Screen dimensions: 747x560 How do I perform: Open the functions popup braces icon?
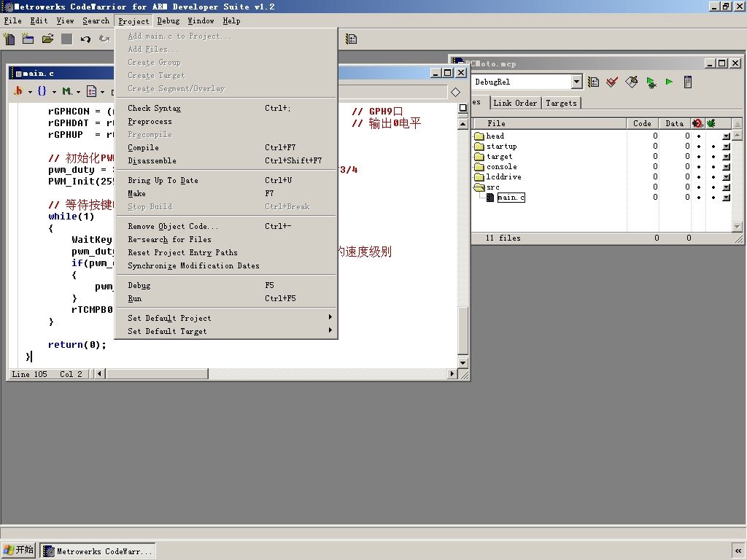(42, 91)
